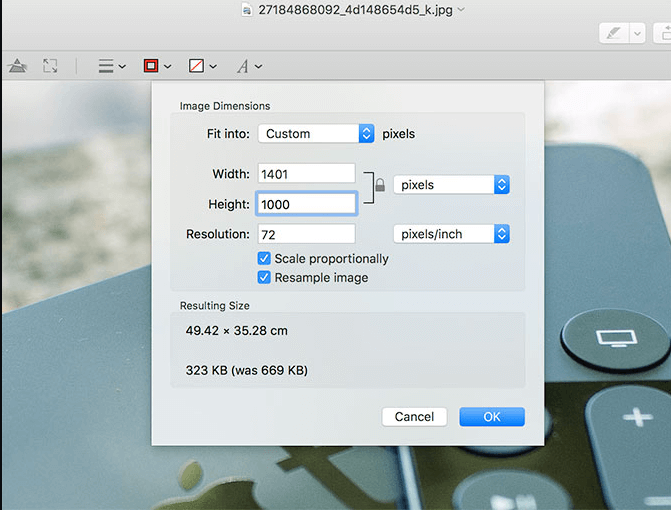671x510 pixels.
Task: Click the Adjust Size icon in toolbar
Action: [50, 66]
